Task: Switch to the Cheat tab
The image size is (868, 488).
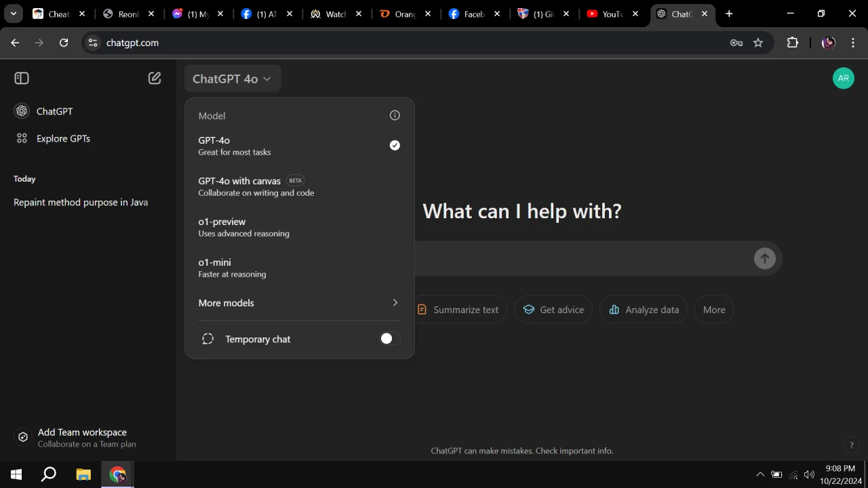Action: tap(60, 14)
